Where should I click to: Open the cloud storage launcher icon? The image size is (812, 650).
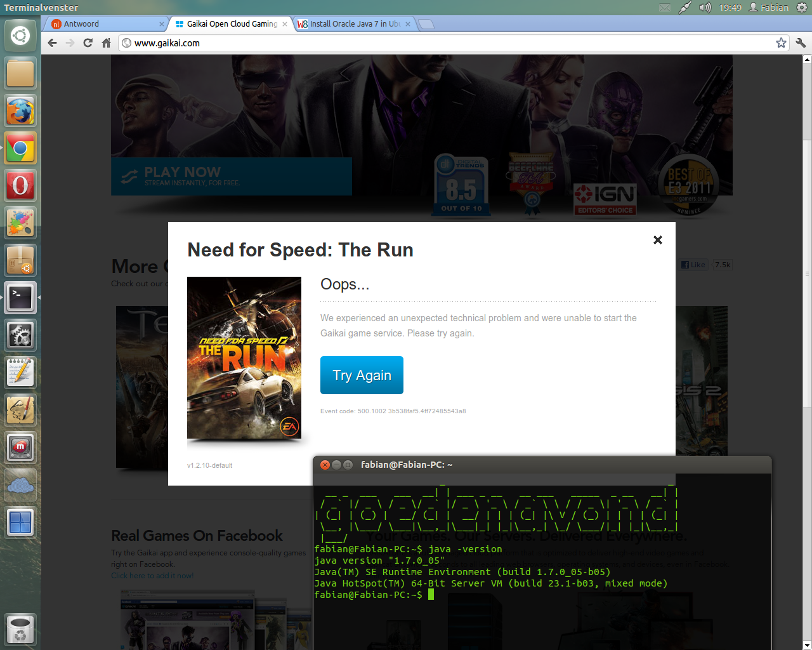coord(20,486)
